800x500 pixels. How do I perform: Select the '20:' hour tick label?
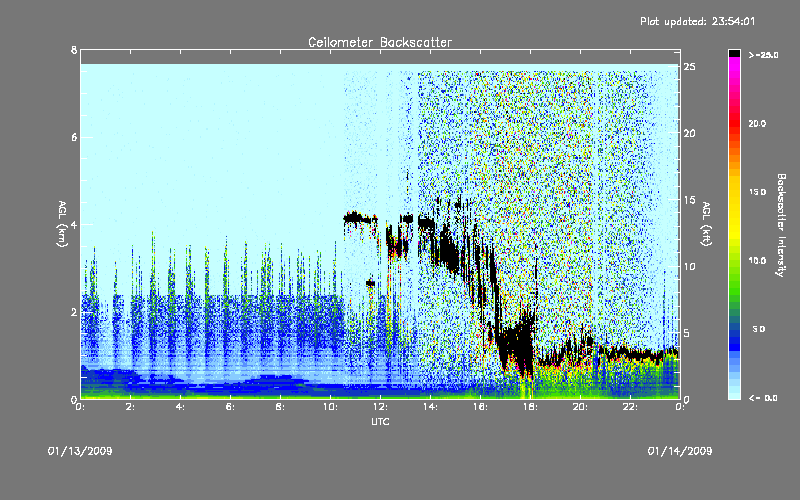(581, 407)
